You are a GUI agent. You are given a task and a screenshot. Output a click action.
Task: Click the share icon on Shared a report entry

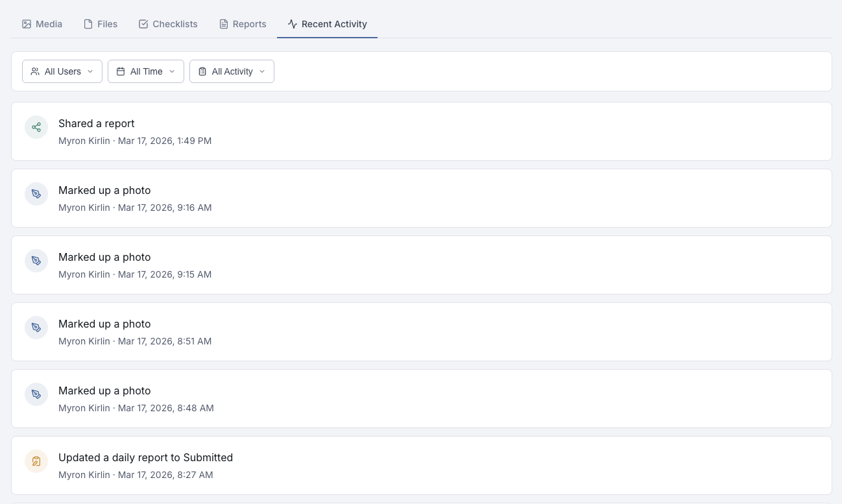pos(36,127)
